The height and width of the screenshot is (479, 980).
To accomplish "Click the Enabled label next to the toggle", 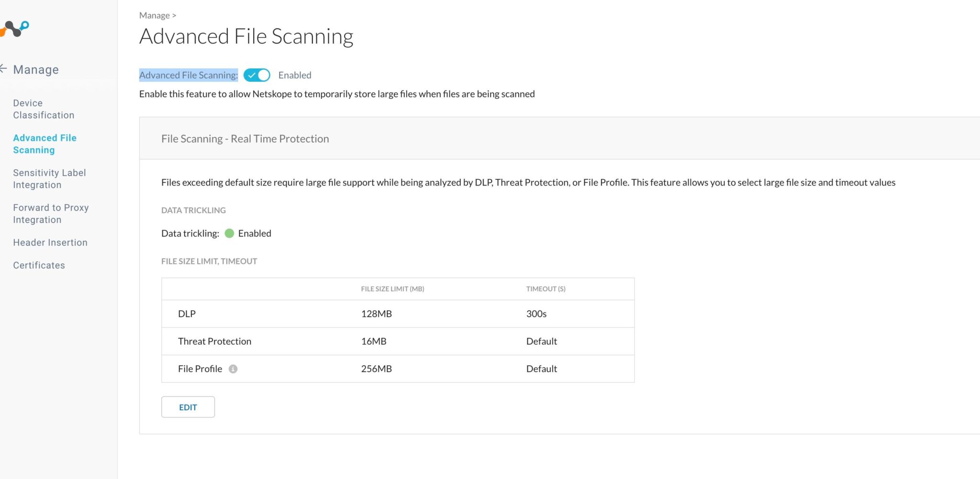I will click(294, 75).
